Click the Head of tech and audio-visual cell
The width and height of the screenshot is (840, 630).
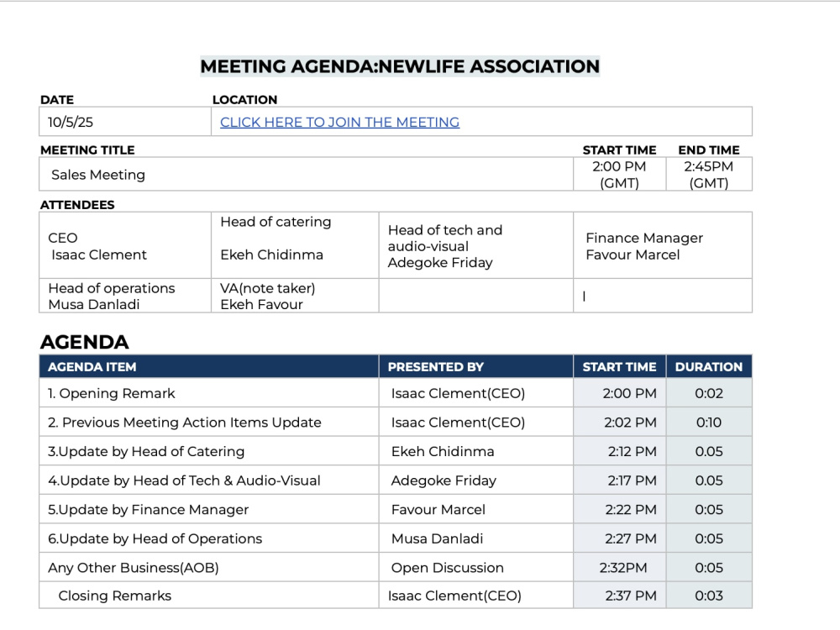click(475, 245)
